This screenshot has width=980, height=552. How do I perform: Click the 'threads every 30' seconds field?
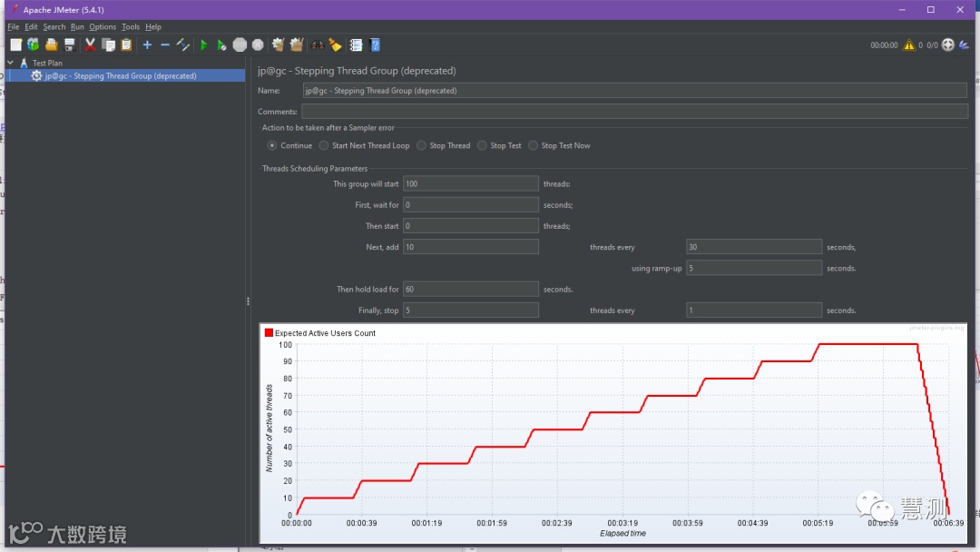[x=754, y=247]
